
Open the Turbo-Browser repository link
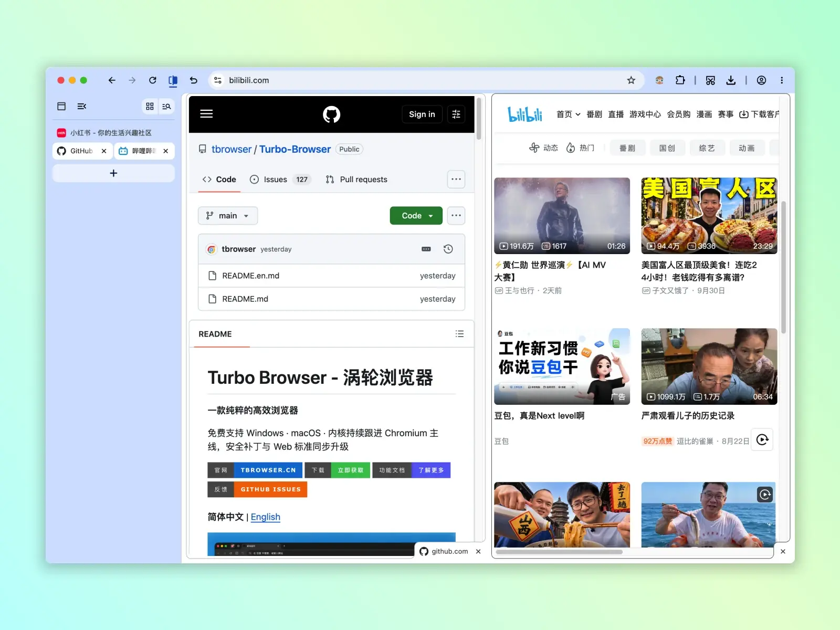tap(295, 149)
